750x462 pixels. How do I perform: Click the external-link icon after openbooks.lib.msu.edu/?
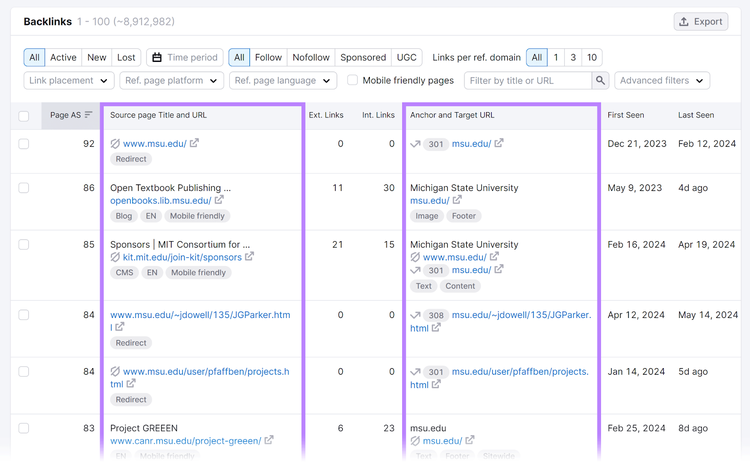click(x=219, y=200)
